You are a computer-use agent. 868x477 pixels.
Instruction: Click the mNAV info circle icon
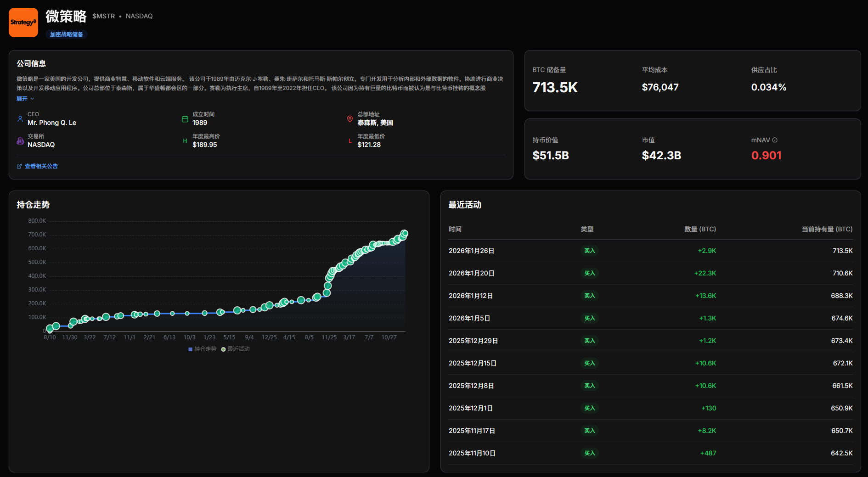pyautogui.click(x=775, y=140)
